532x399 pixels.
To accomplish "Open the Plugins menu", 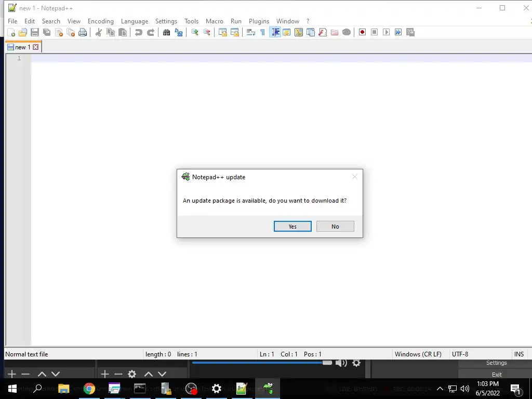I will pos(259,21).
